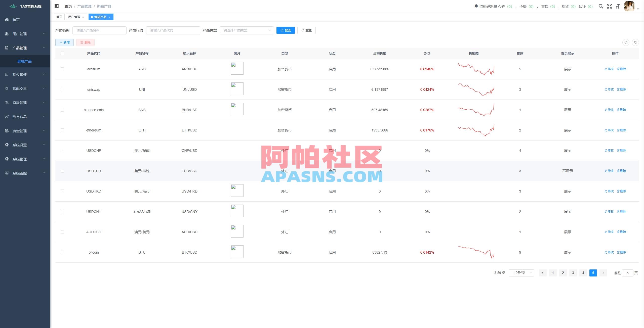This screenshot has width=644, height=328.
Task: Expand the 期权管理 sidebar menu
Action: (x=20, y=74)
